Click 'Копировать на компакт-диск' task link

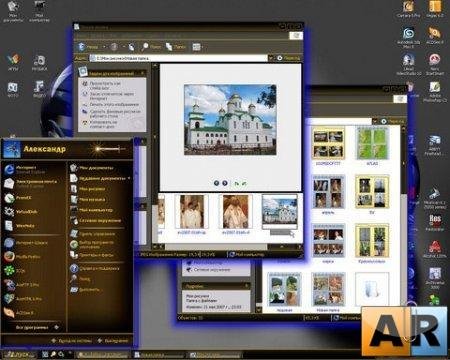click(x=100, y=124)
